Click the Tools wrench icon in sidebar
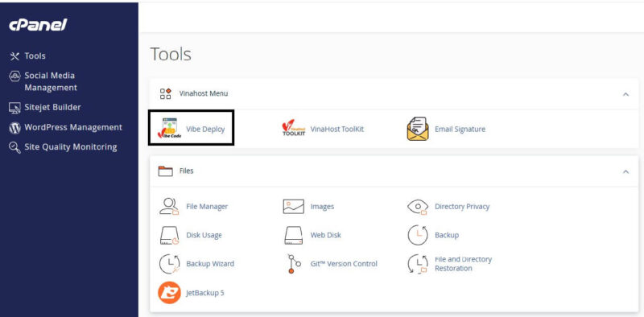 click(x=14, y=56)
